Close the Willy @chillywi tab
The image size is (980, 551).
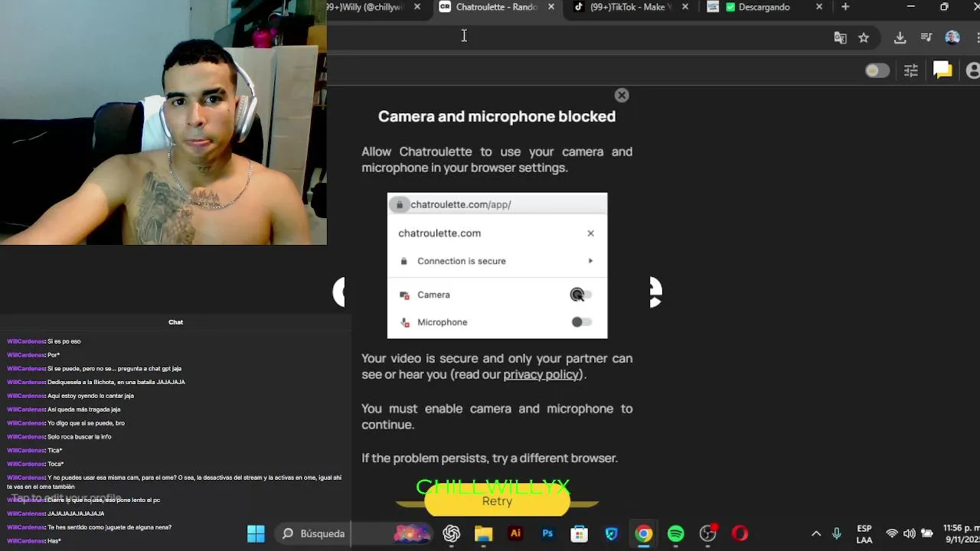pyautogui.click(x=417, y=7)
